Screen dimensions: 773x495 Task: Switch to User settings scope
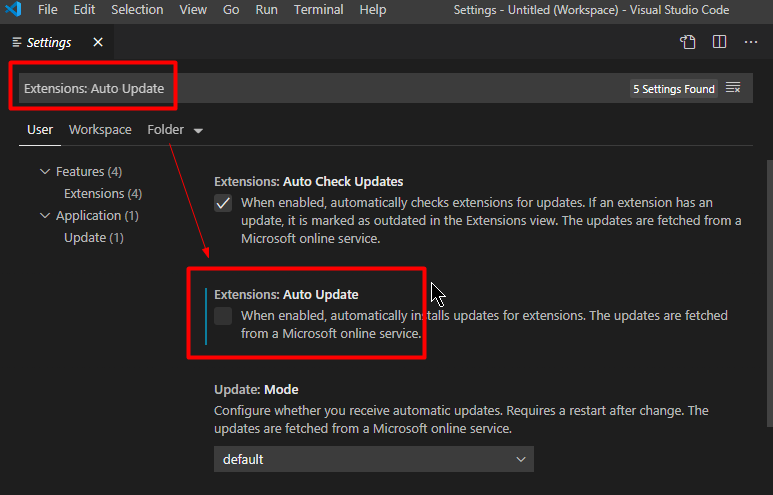40,130
